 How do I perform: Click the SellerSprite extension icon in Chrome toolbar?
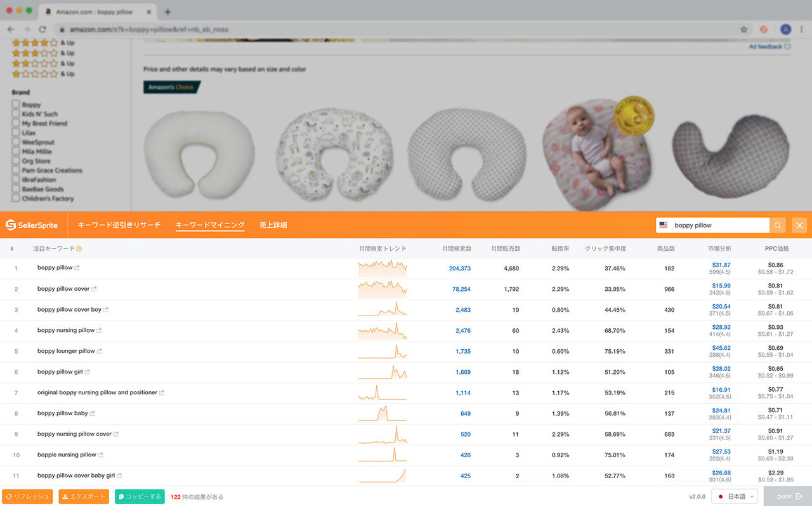(x=764, y=29)
